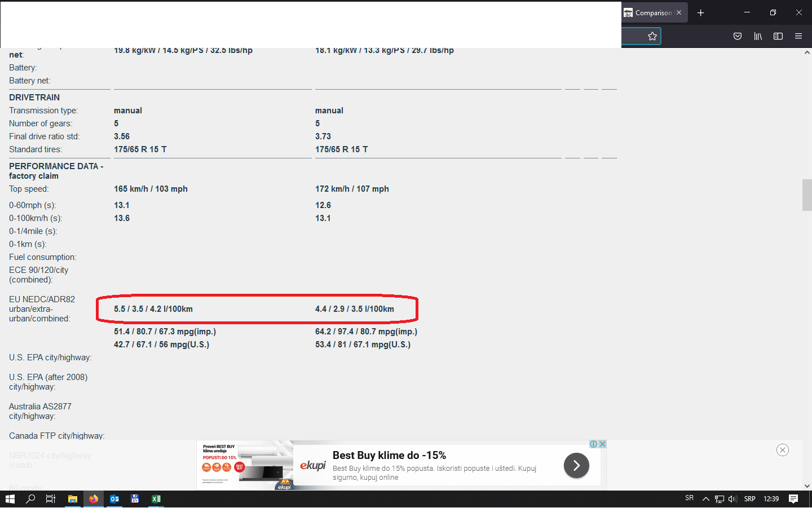This screenshot has width=812, height=521.
Task: Close the Comparison tab
Action: 679,12
